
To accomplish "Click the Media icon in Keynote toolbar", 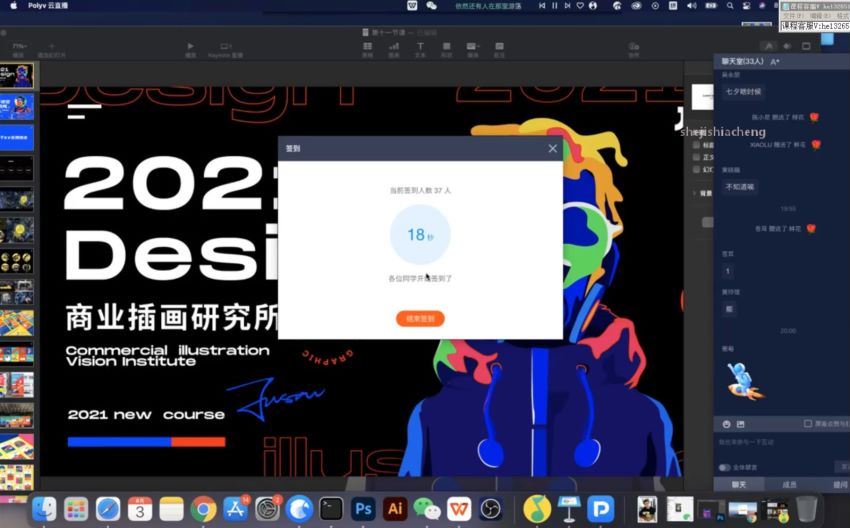I will pos(473,47).
